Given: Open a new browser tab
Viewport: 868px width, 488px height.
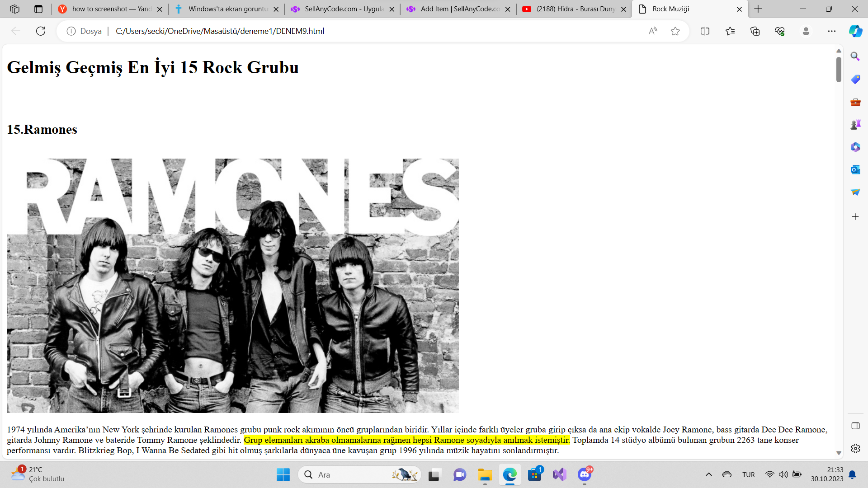Looking at the screenshot, I should (x=758, y=9).
